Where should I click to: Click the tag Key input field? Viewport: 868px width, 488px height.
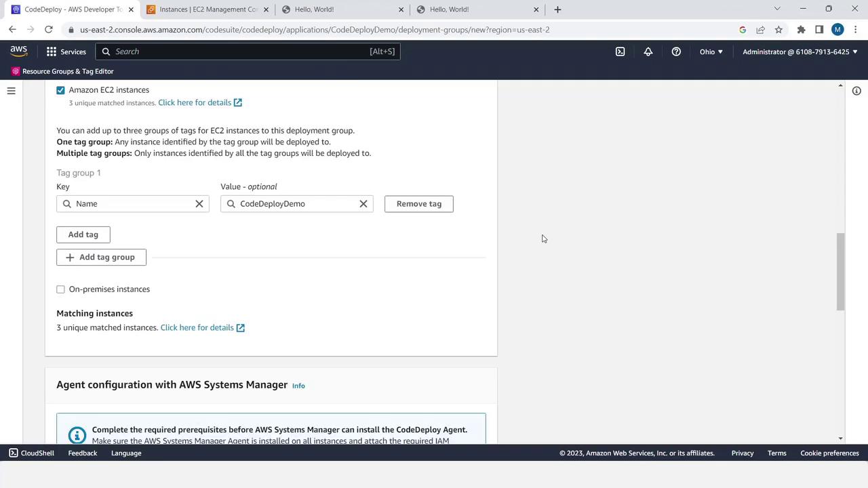(133, 204)
